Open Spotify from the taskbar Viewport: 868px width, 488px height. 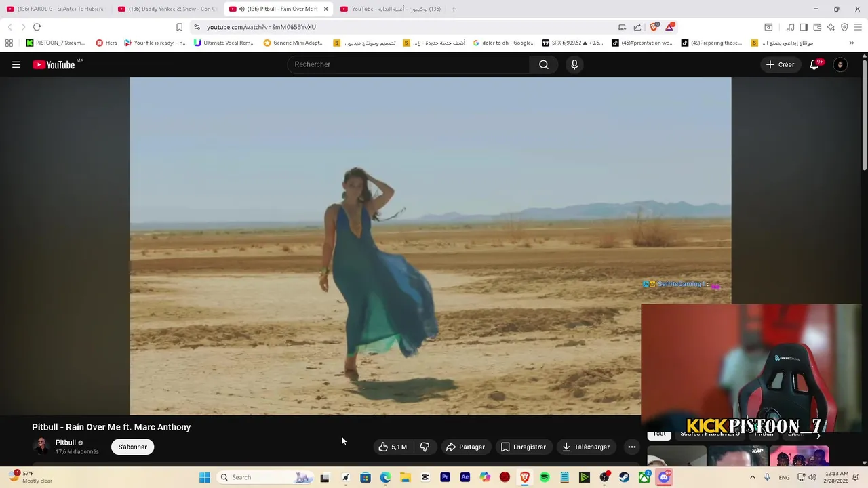click(x=545, y=477)
